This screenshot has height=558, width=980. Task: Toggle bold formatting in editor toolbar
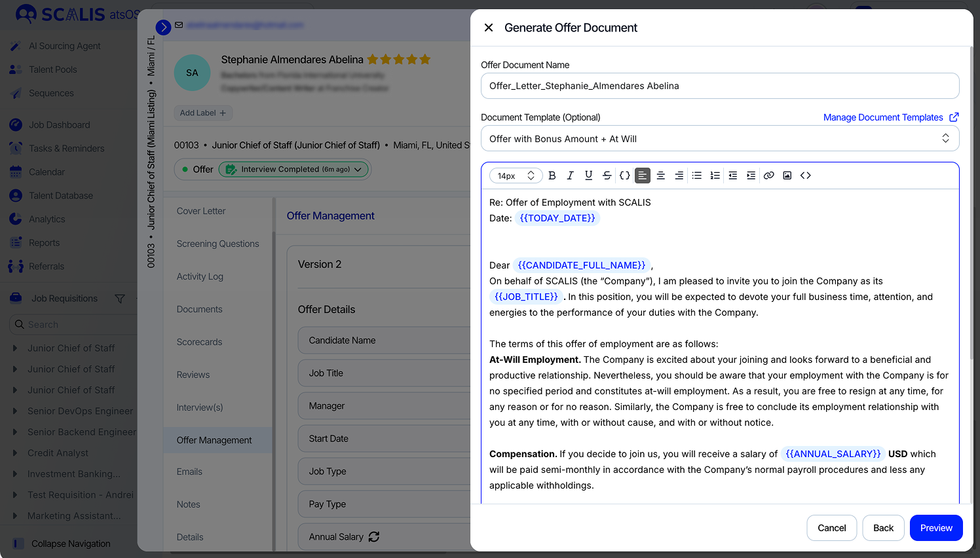[x=552, y=176]
